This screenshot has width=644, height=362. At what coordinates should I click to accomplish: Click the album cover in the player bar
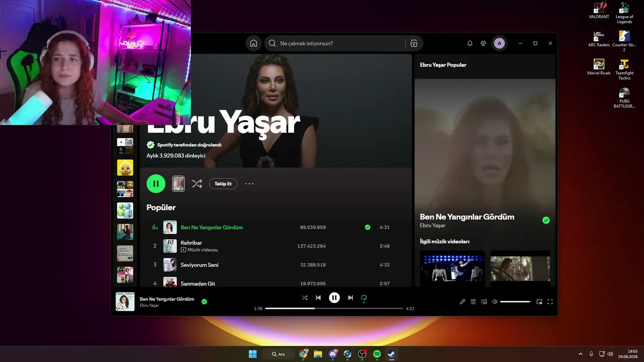pyautogui.click(x=125, y=302)
